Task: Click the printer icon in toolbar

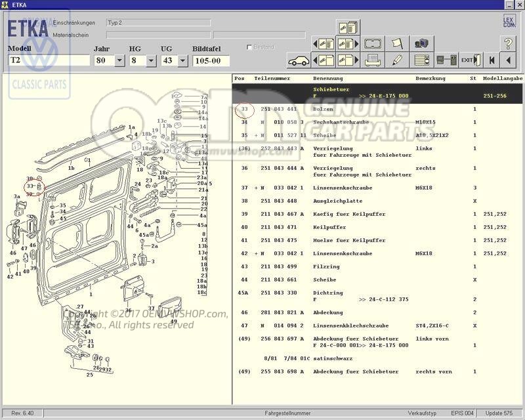Action: coord(373,60)
